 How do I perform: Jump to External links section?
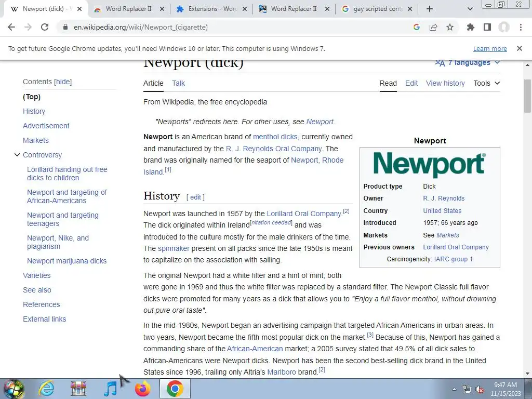click(x=45, y=319)
